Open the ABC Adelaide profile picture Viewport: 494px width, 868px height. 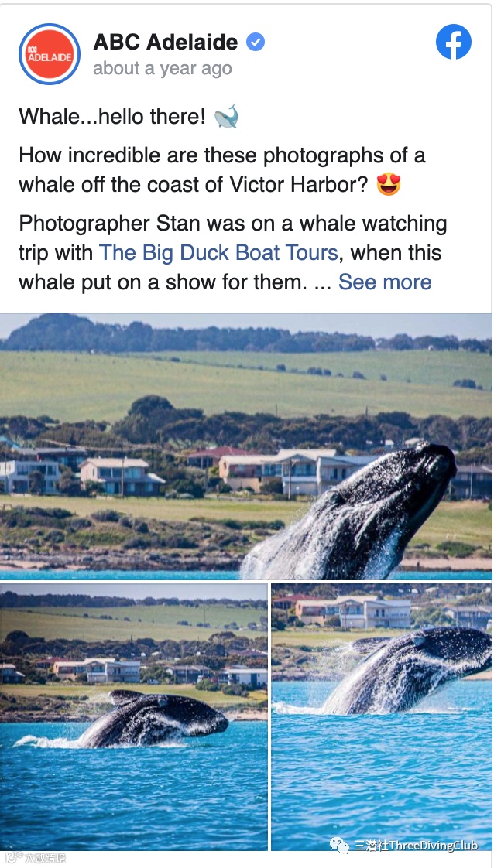50,54
